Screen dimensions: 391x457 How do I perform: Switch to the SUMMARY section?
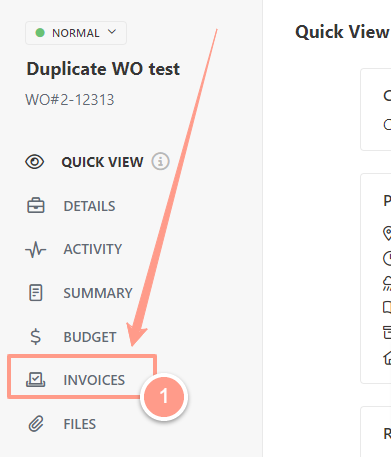(x=98, y=293)
